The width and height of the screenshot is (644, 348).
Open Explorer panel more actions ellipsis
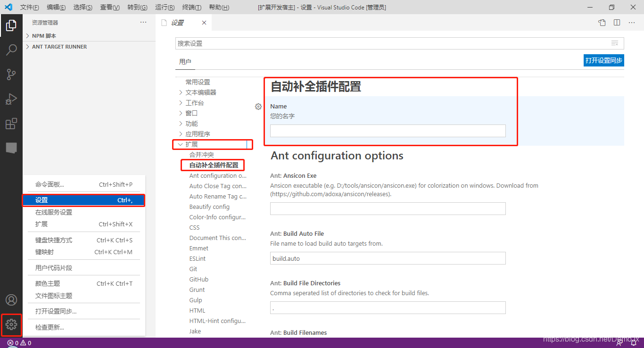[x=143, y=22]
